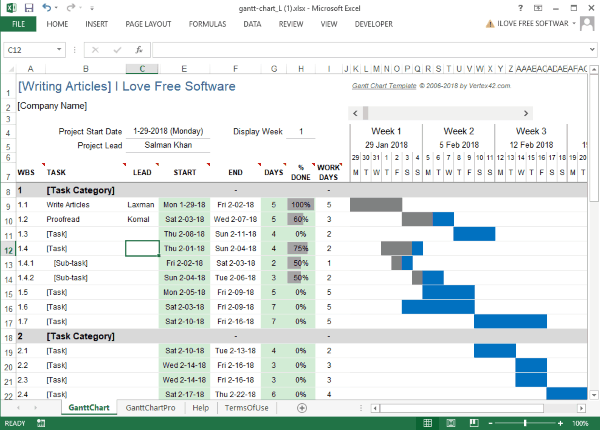Click the Display Week value cell
This screenshot has width=600, height=430.
coord(301,131)
